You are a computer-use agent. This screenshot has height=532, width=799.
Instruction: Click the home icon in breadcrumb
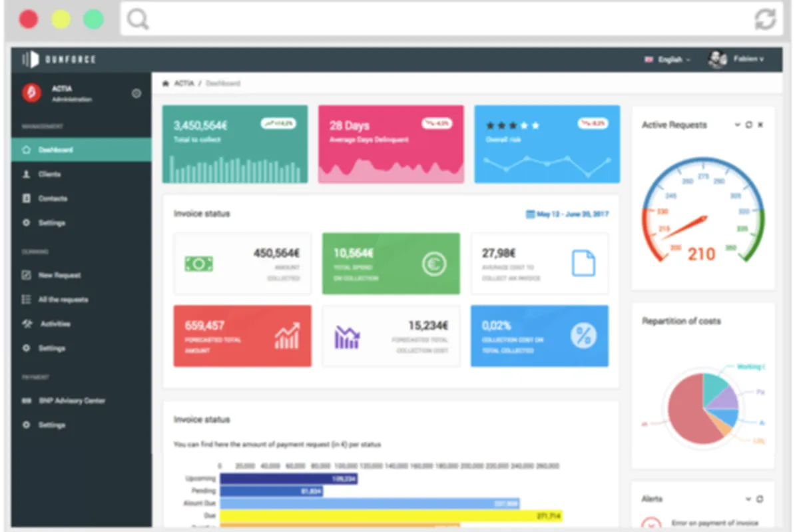tap(166, 84)
